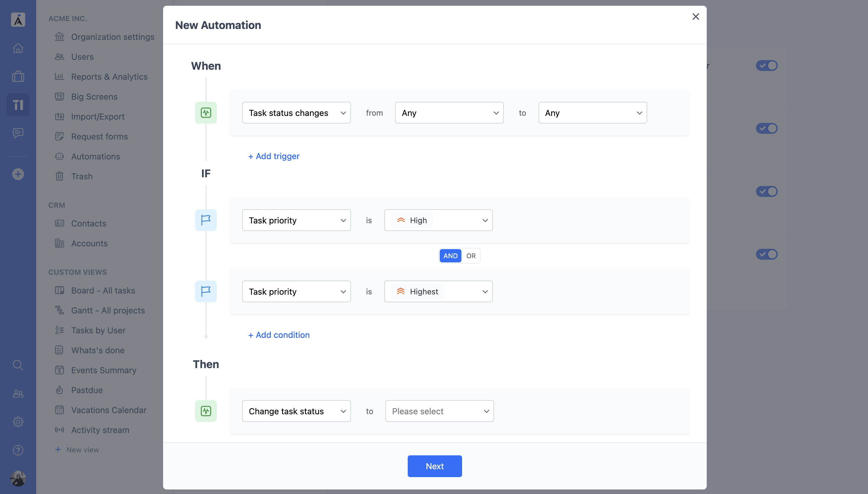Toggle the third automation switch
The width and height of the screenshot is (868, 494).
click(767, 191)
